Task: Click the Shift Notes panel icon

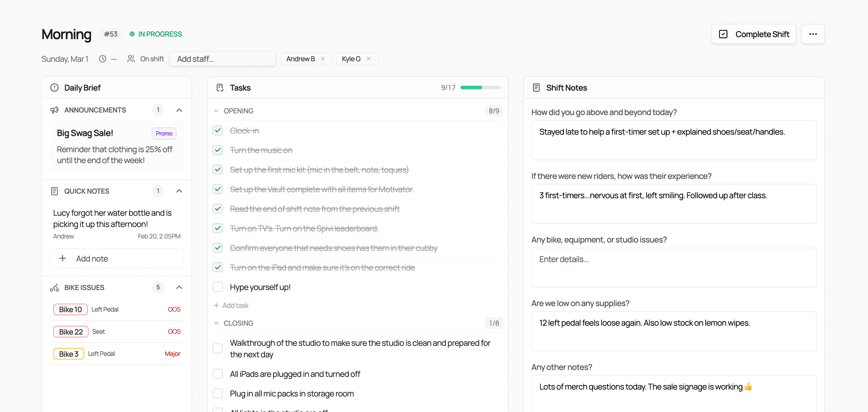Action: tap(536, 87)
